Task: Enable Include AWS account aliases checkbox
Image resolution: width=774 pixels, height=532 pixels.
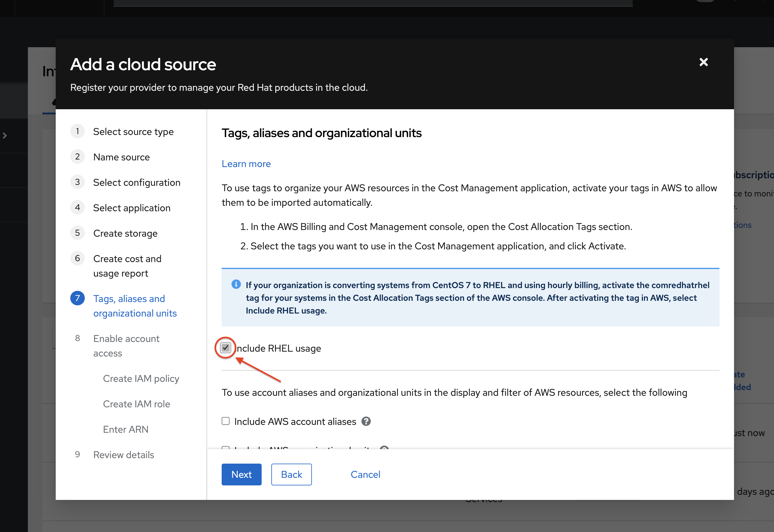Action: click(226, 421)
